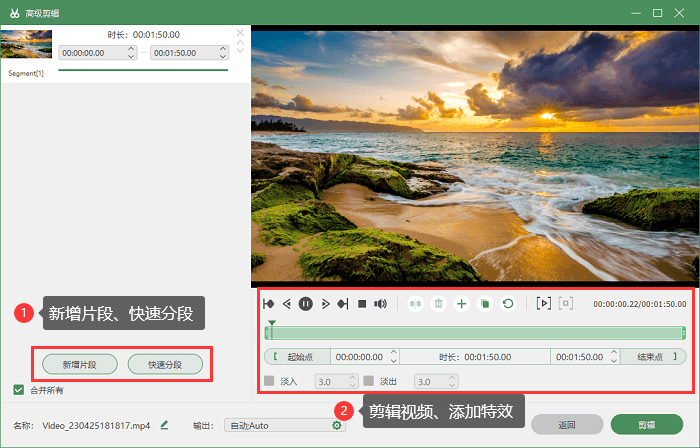This screenshot has height=448, width=700.
Task: Click inside the green timeline range bar
Action: [475, 333]
